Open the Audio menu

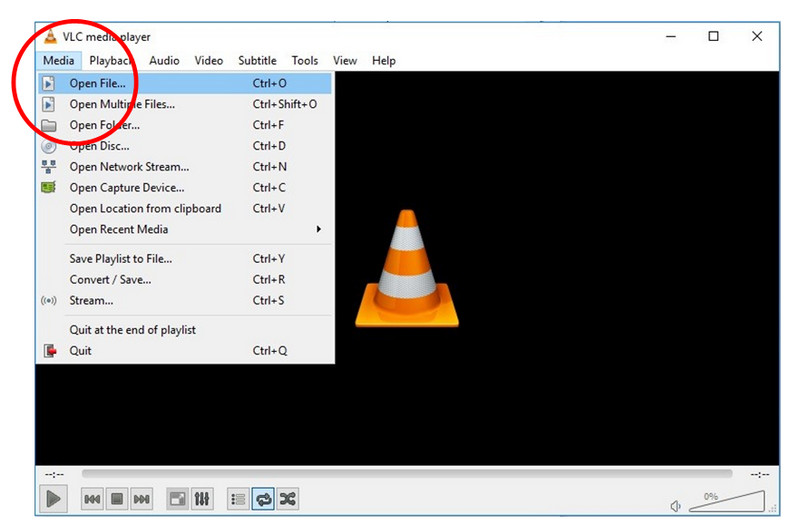click(x=164, y=61)
